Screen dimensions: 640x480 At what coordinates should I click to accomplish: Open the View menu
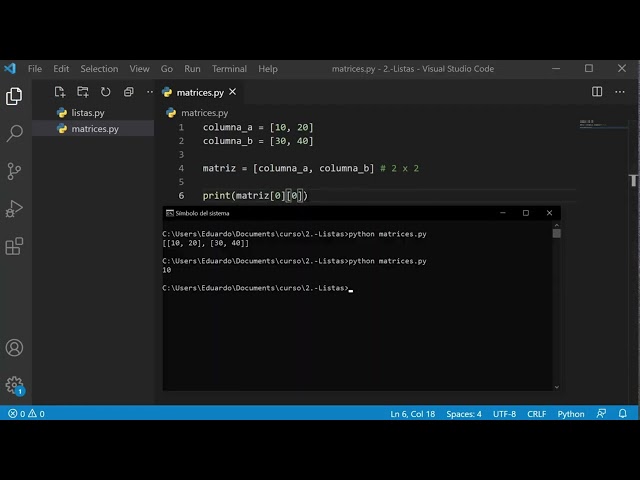point(139,69)
